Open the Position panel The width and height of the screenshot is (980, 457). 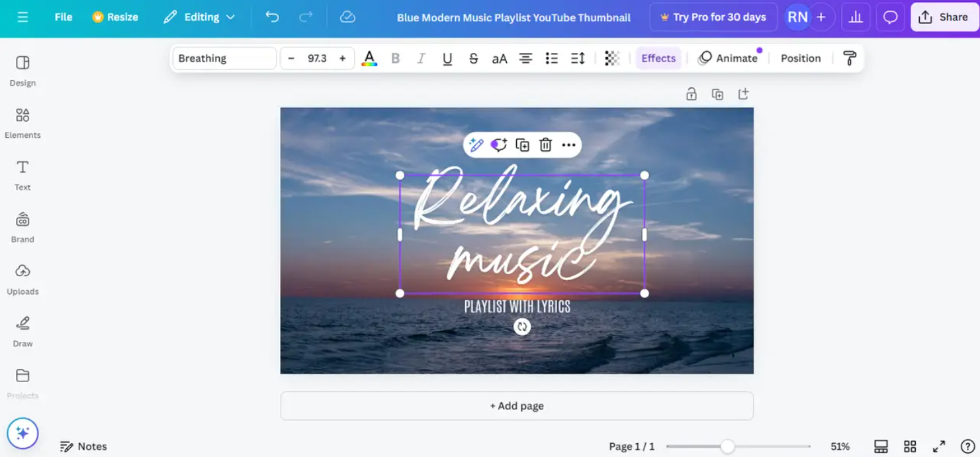click(801, 58)
